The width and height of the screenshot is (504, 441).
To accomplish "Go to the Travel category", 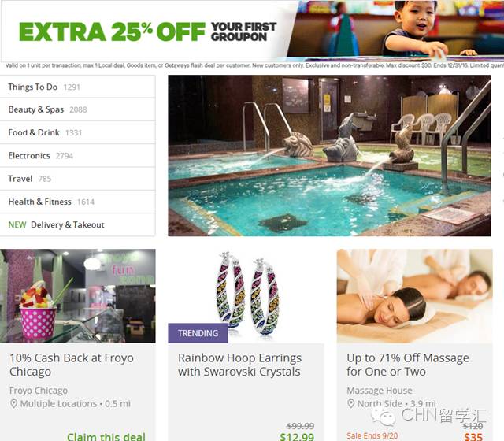I will (x=77, y=179).
